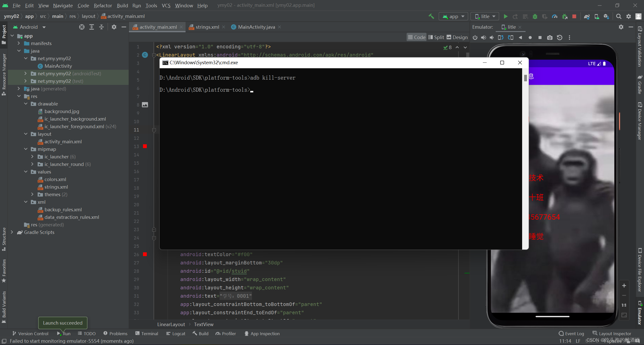Lower emulator volume with speaker icon
644x345 pixels.
click(492, 37)
